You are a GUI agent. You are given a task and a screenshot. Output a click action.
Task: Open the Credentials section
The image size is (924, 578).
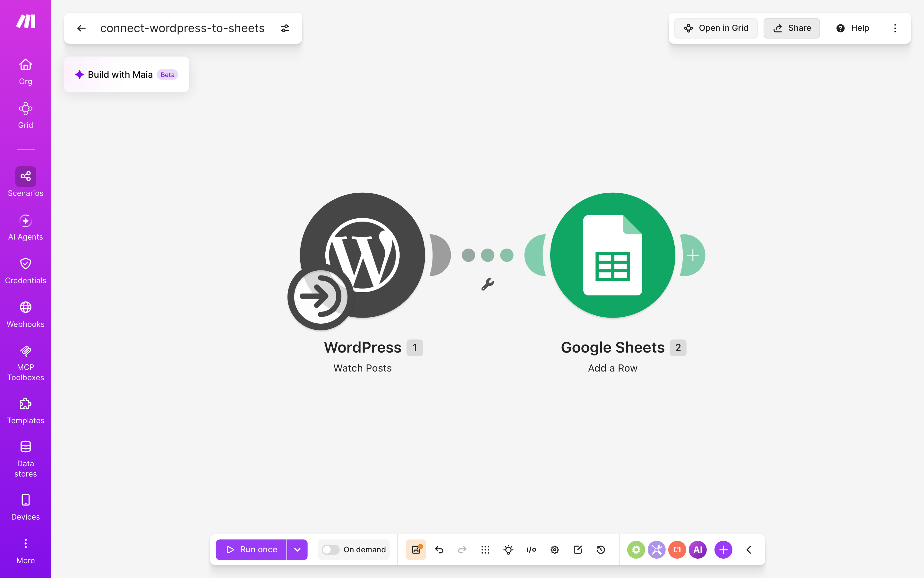26,271
